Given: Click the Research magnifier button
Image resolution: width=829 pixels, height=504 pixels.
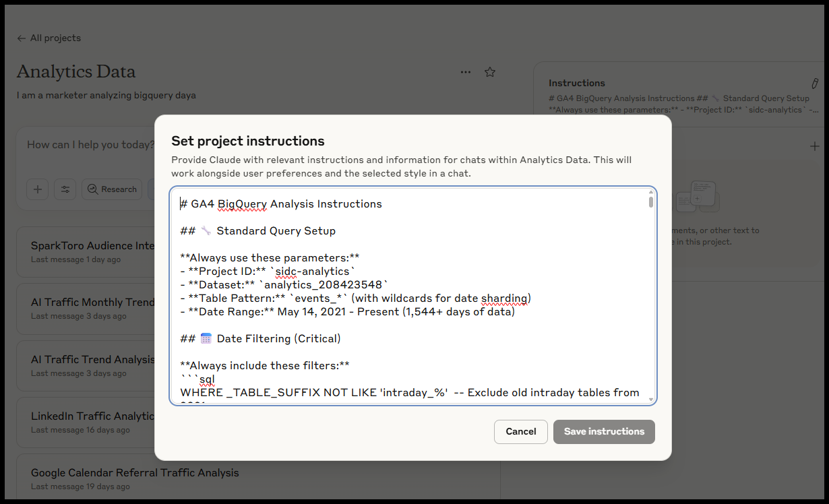Looking at the screenshot, I should (112, 189).
